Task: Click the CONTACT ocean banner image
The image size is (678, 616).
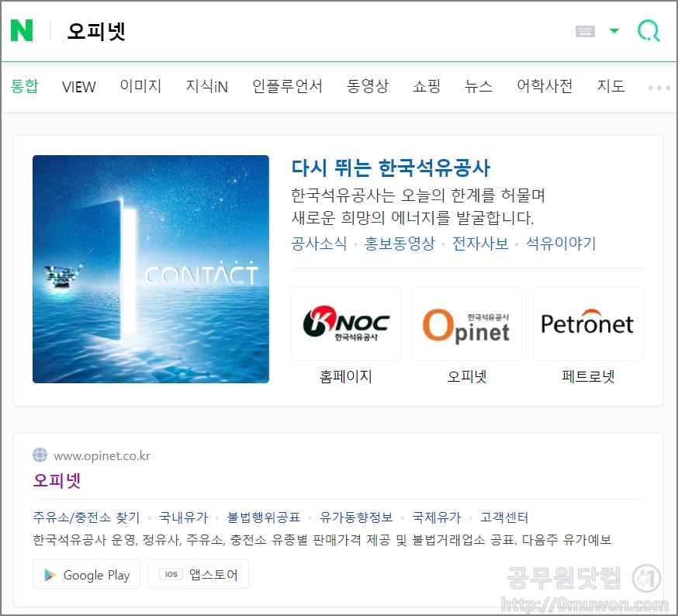Action: 151,269
